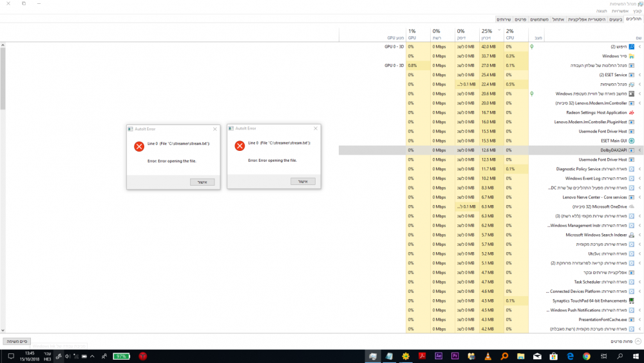The image size is (644, 363).
Task: Sort by the זיכרון (Memory) column header
Action: click(491, 35)
